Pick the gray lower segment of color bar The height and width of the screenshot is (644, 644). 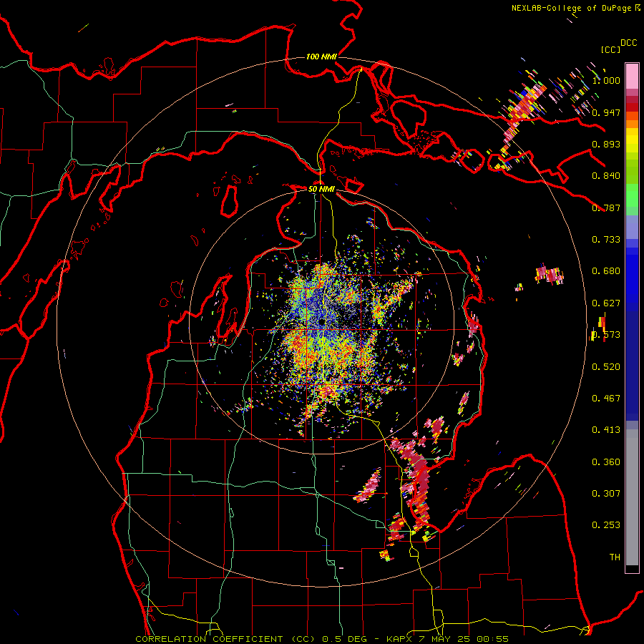[632, 497]
